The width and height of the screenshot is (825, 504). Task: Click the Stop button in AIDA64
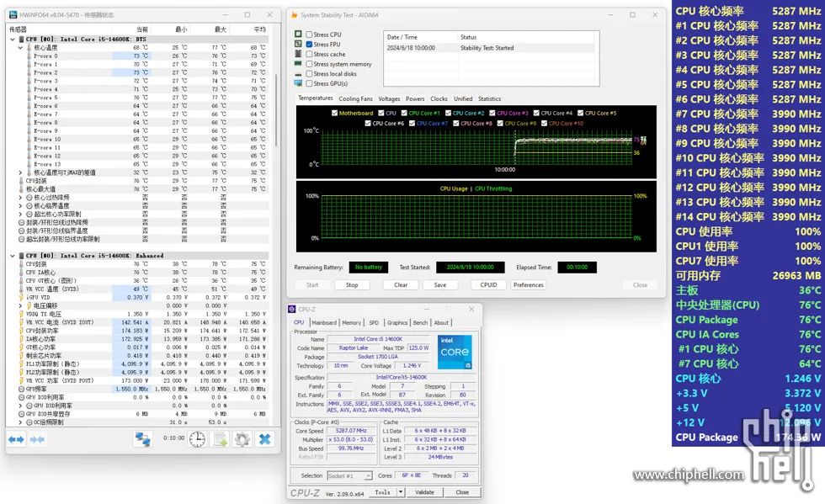pyautogui.click(x=352, y=284)
